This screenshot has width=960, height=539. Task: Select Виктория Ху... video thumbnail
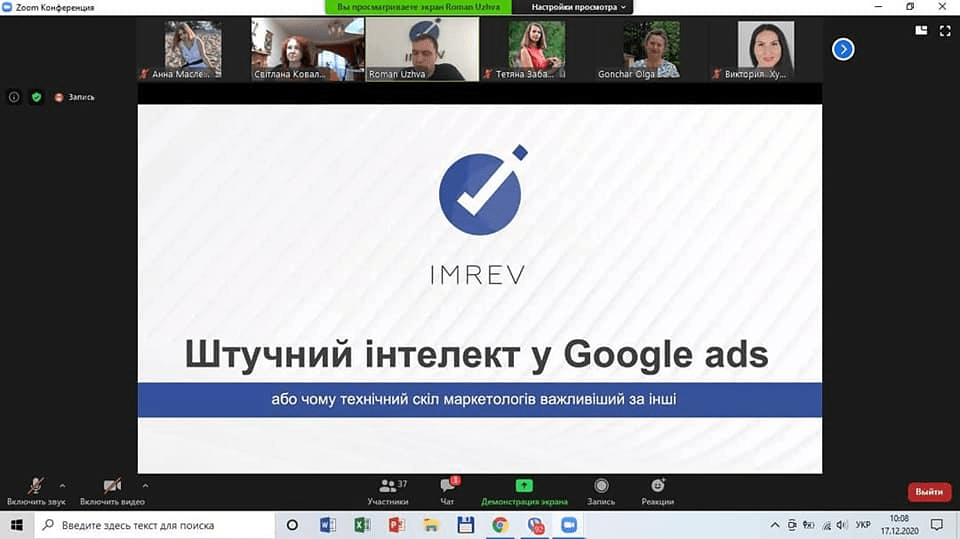click(765, 50)
